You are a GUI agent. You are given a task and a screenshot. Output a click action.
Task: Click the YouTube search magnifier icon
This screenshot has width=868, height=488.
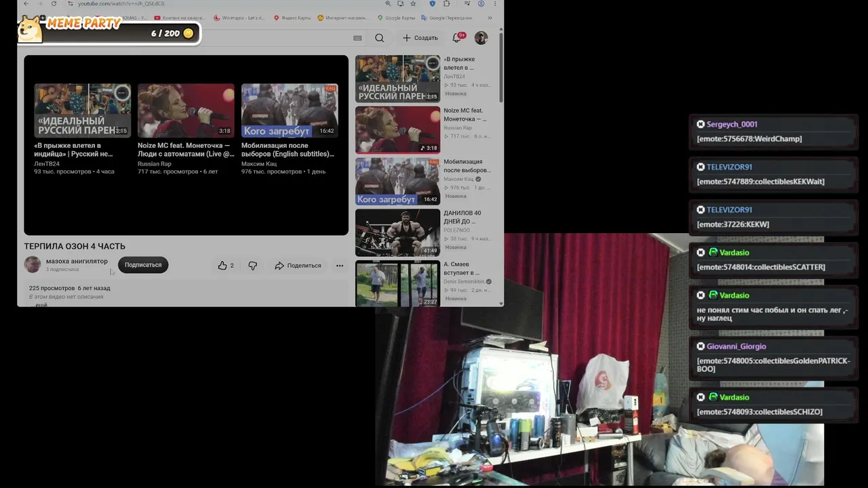click(x=380, y=38)
